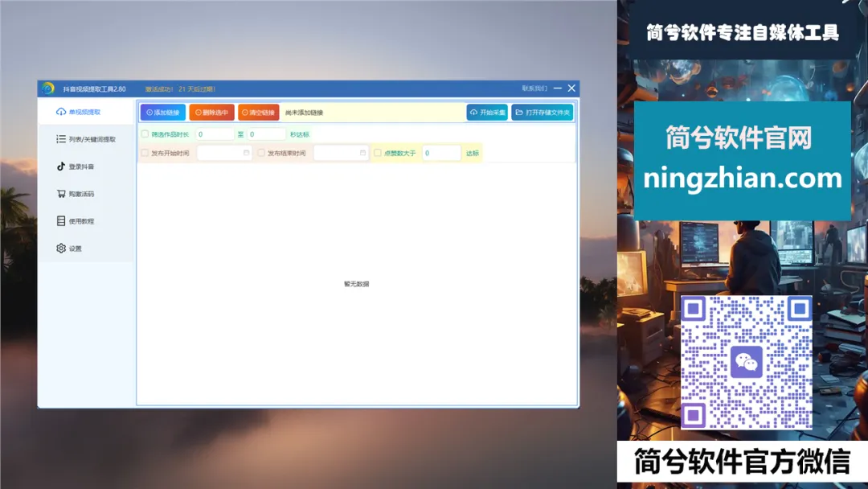Click the 暂无数据 empty list text
Screen dimensions: 868x489
point(357,284)
